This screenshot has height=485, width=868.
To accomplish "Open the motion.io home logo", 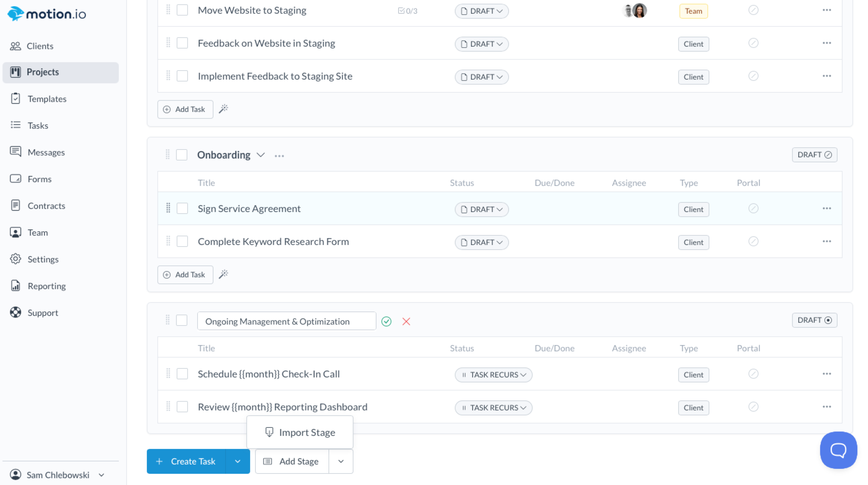I will [46, 13].
